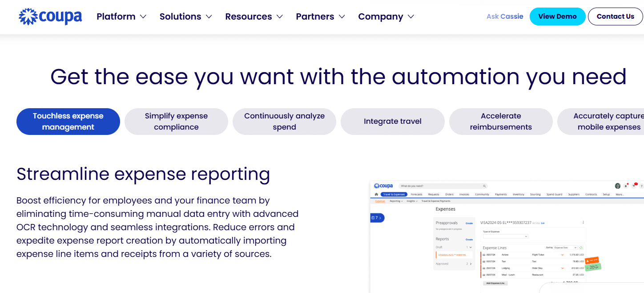Expand the Company menu
The image size is (644, 293).
click(x=386, y=16)
